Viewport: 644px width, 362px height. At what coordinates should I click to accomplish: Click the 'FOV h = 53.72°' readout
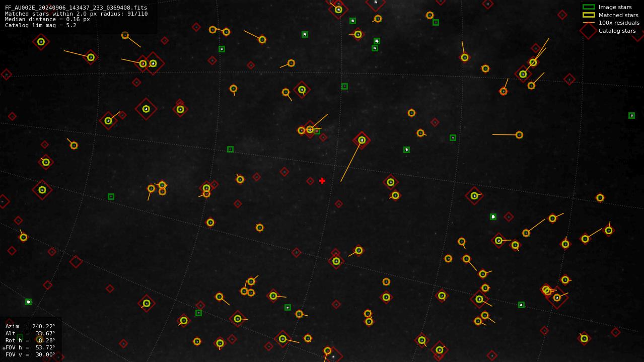[30, 347]
